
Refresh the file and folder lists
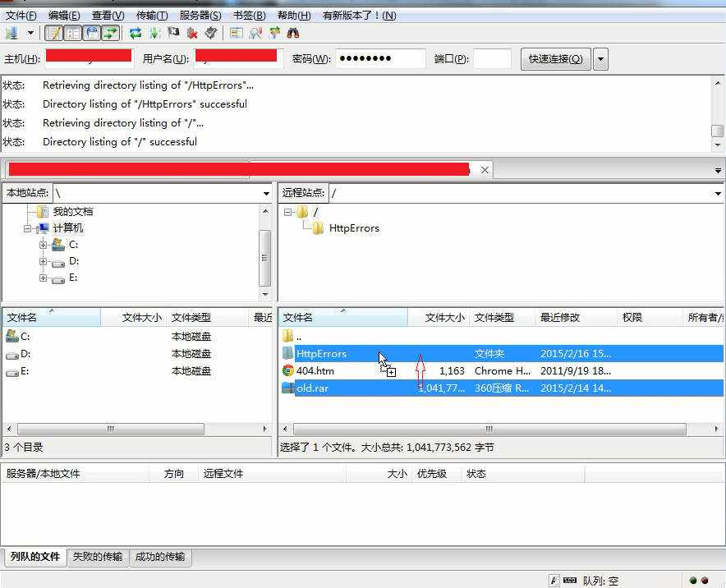pos(136,33)
